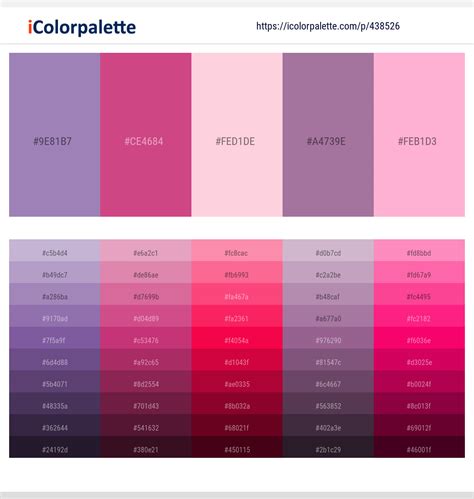Pick the #e6a2c1 tint cell
474x499 pixels.
(146, 251)
